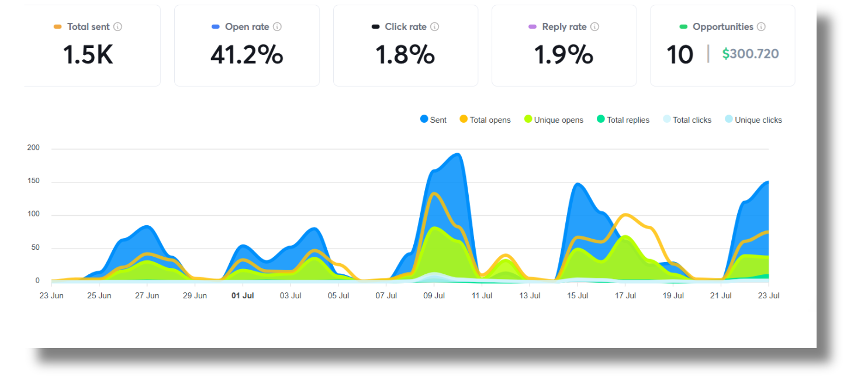The width and height of the screenshot is (868, 379).
Task: Click the info icon beside Opportunities
Action: click(x=761, y=27)
